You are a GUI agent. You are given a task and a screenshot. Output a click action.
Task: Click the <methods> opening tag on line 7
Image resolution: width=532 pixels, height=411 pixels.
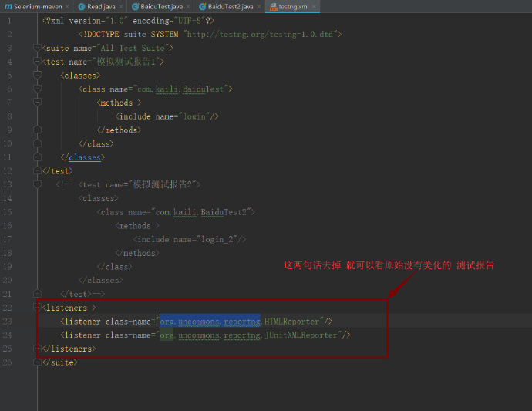[x=119, y=103]
